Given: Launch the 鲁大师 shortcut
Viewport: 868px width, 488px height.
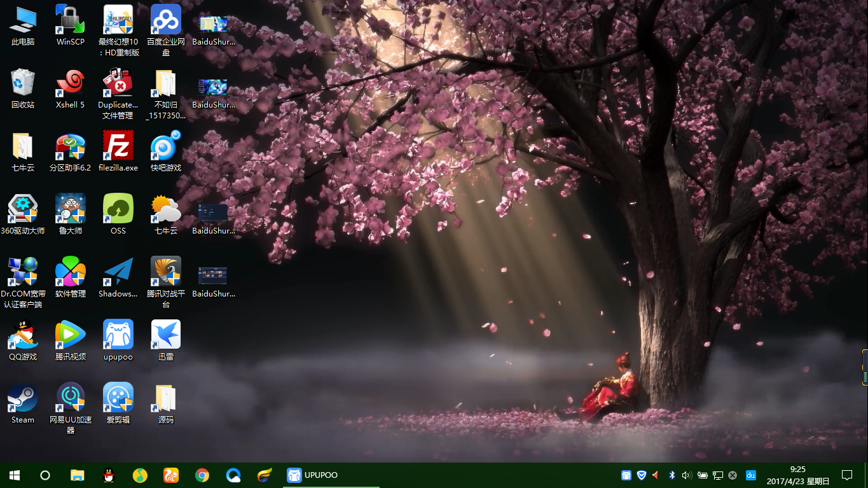Looking at the screenshot, I should click(71, 214).
